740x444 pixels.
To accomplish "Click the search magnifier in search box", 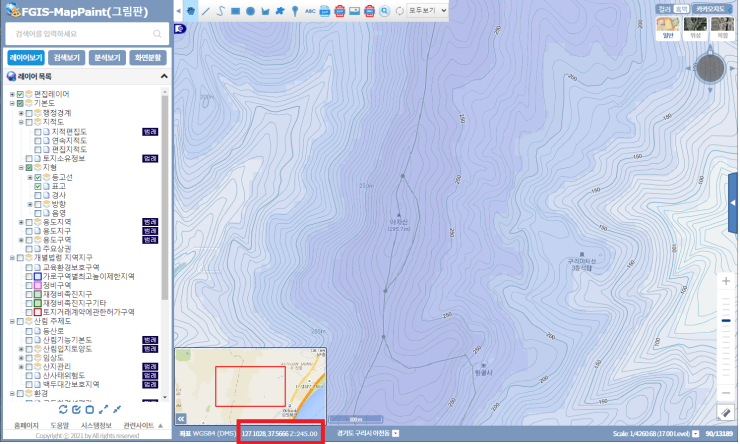I will pos(157,34).
